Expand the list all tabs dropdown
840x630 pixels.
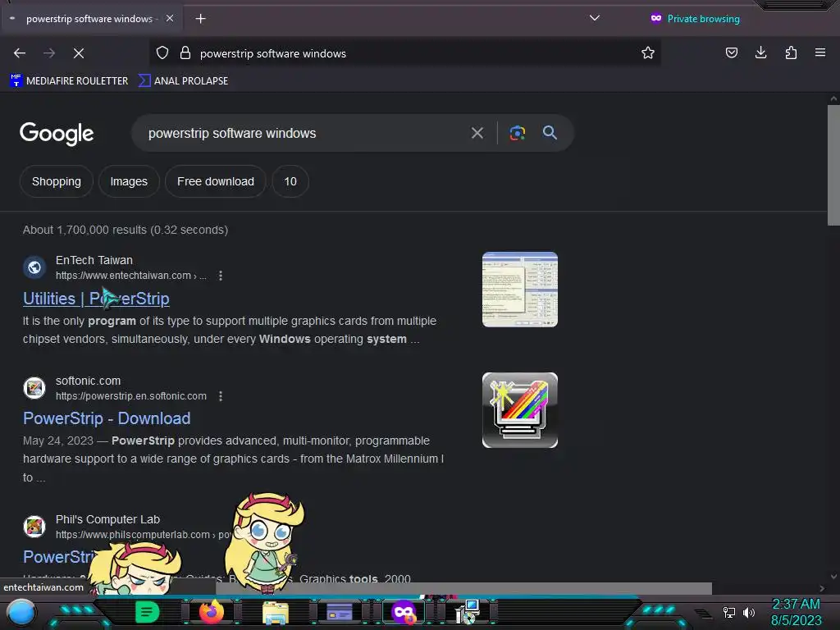coord(594,18)
